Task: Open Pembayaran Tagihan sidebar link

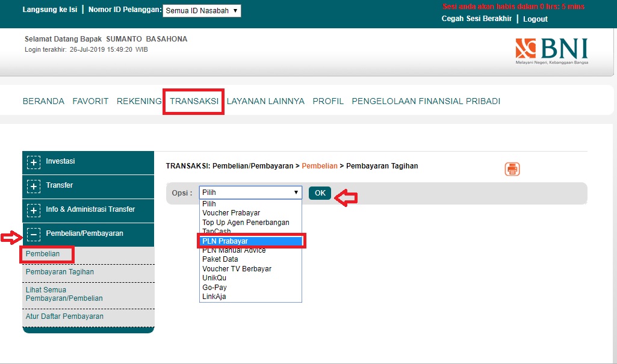Action: [x=60, y=272]
